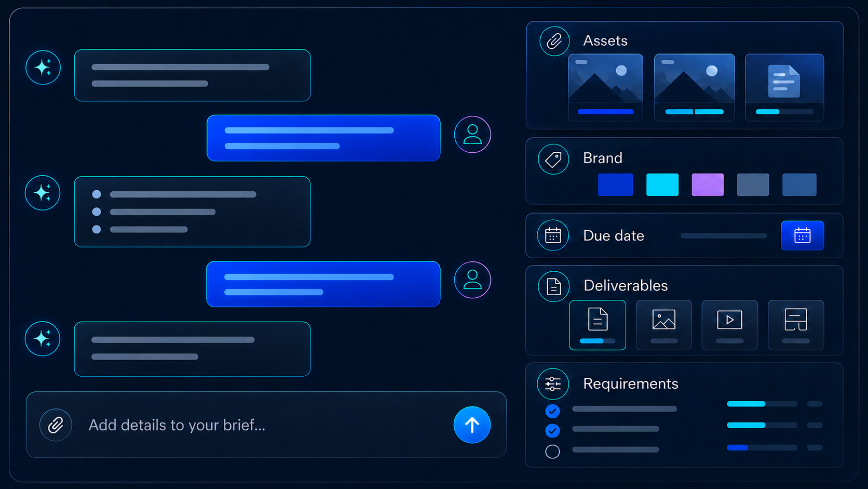
Task: Adjust the first requirement progress slider
Action: pyautogui.click(x=762, y=404)
